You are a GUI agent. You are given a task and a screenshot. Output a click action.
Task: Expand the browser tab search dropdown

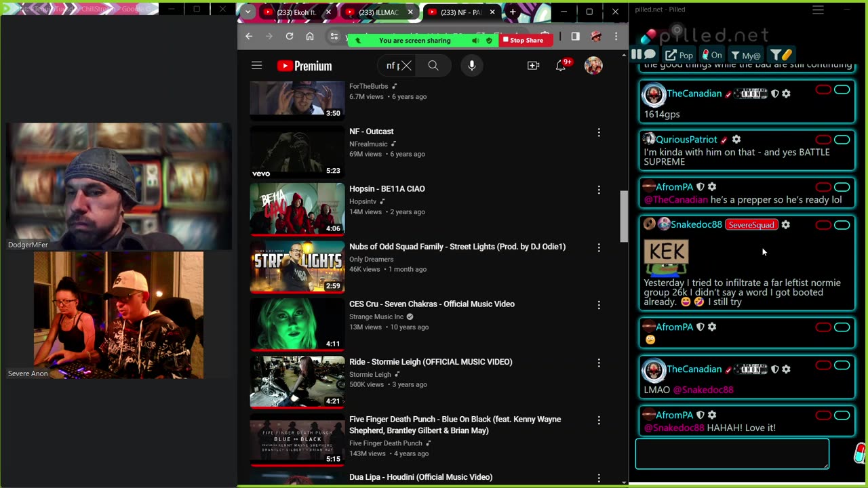click(x=248, y=12)
